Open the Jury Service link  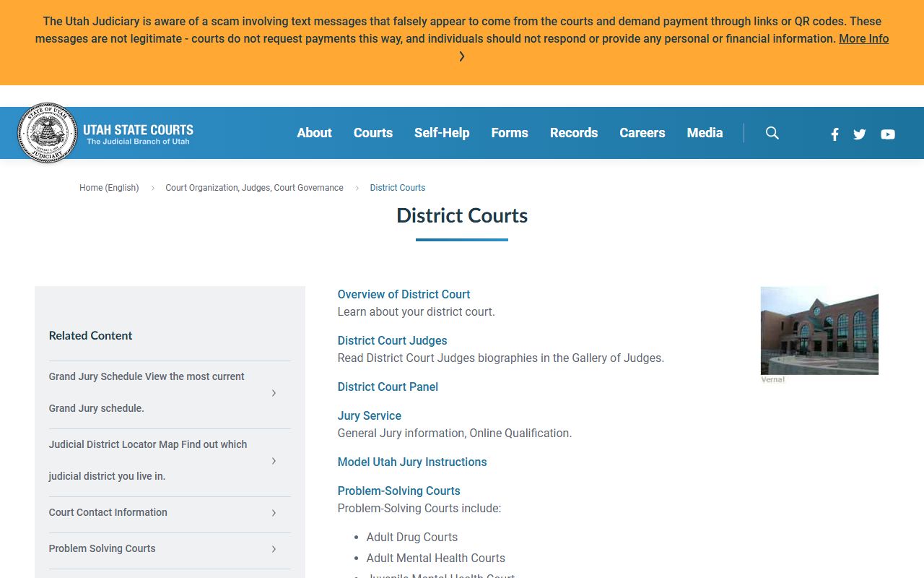(x=369, y=415)
